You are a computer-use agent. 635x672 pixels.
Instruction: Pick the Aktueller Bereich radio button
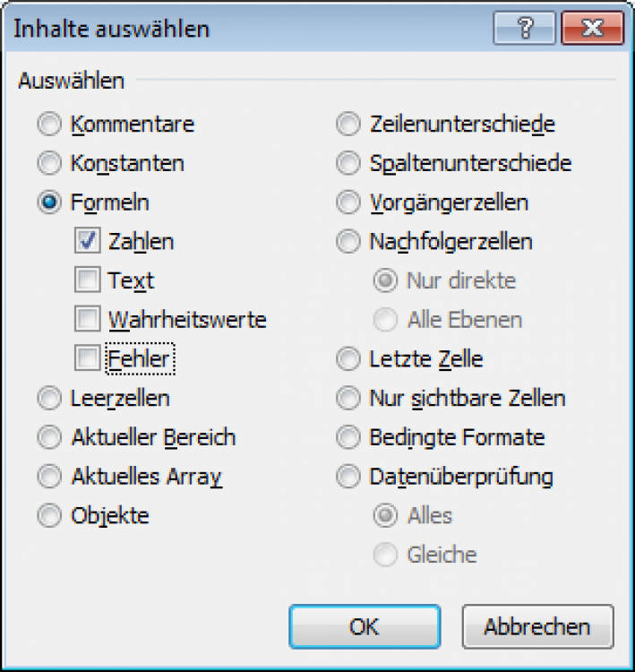49,437
